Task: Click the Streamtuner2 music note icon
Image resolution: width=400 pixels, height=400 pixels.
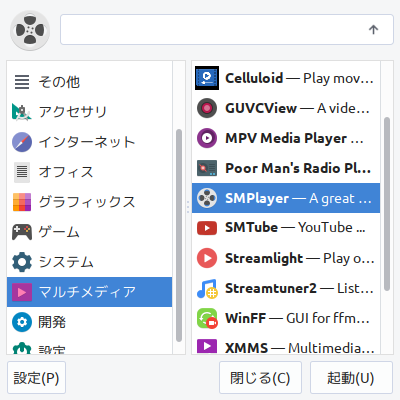Action: (x=207, y=288)
